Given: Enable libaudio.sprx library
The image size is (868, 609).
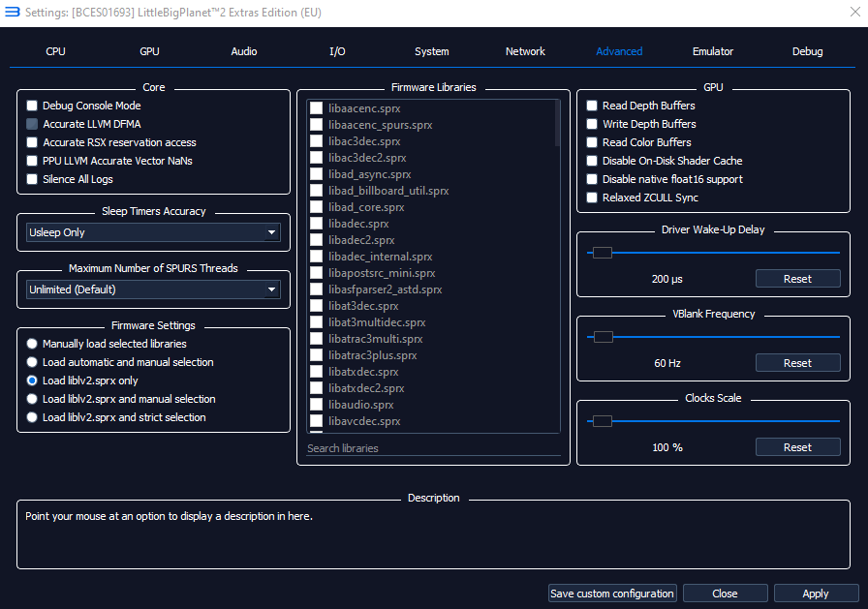Looking at the screenshot, I should pos(316,405).
